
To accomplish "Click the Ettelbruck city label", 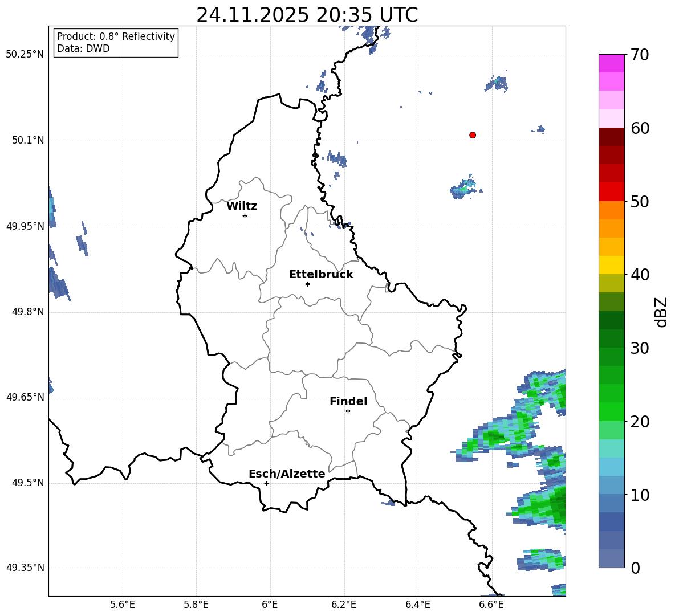I will pos(321,275).
